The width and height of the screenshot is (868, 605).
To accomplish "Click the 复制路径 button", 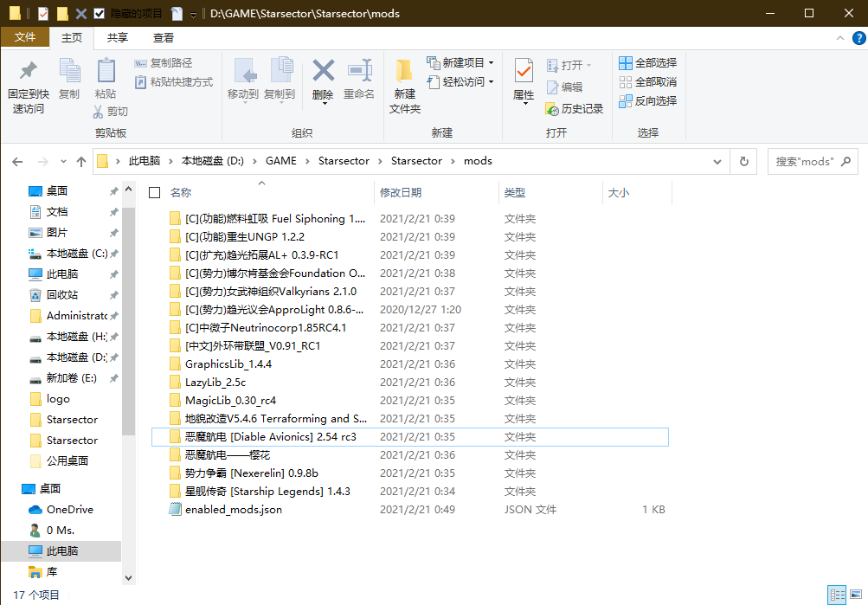I will (164, 63).
